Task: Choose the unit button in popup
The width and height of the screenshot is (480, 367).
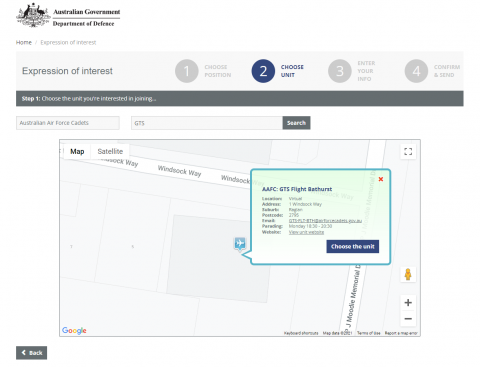Action: [353, 246]
